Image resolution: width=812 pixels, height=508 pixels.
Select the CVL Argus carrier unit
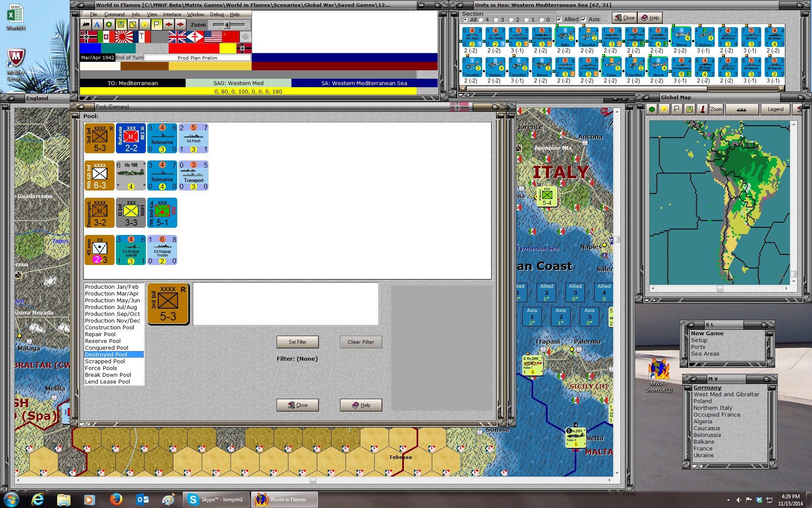click(472, 37)
